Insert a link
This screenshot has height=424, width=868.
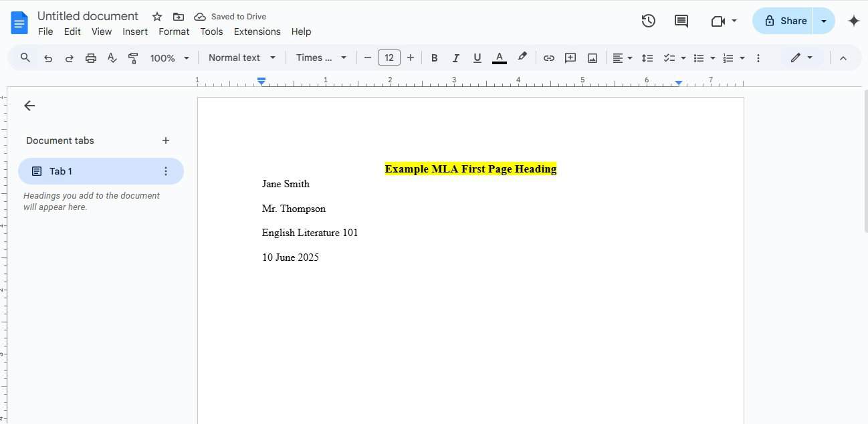[x=548, y=58]
